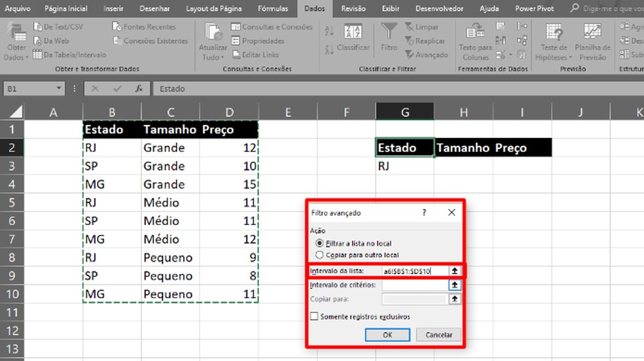Click the Texto para Colunas icon
This screenshot has height=361, width=644.
(475, 31)
